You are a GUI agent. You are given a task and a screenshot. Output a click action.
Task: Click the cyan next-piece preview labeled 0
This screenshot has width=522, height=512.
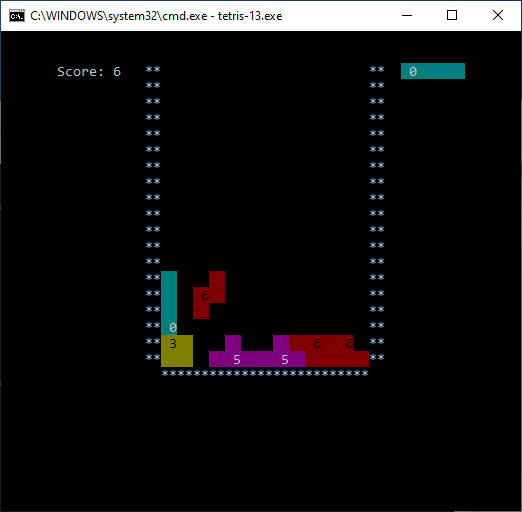pyautogui.click(x=433, y=71)
